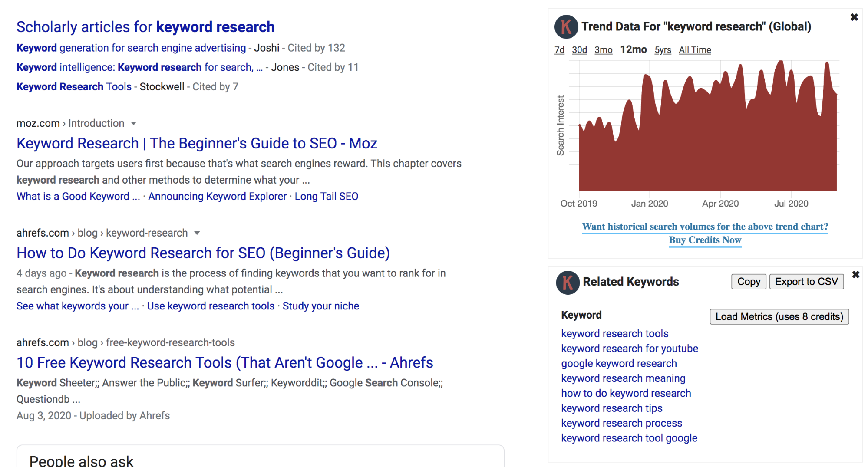Image resolution: width=868 pixels, height=467 pixels.
Task: Switch trend chart to 7d range
Action: click(559, 50)
